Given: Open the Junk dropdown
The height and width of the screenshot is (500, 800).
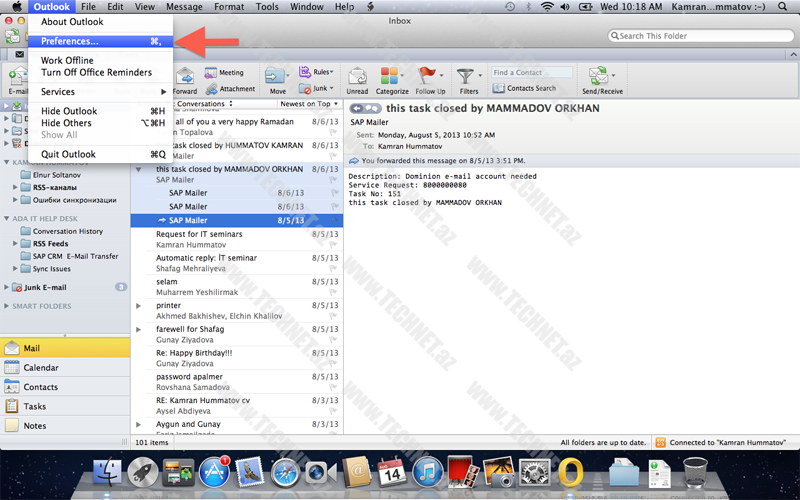Looking at the screenshot, I should (316, 88).
